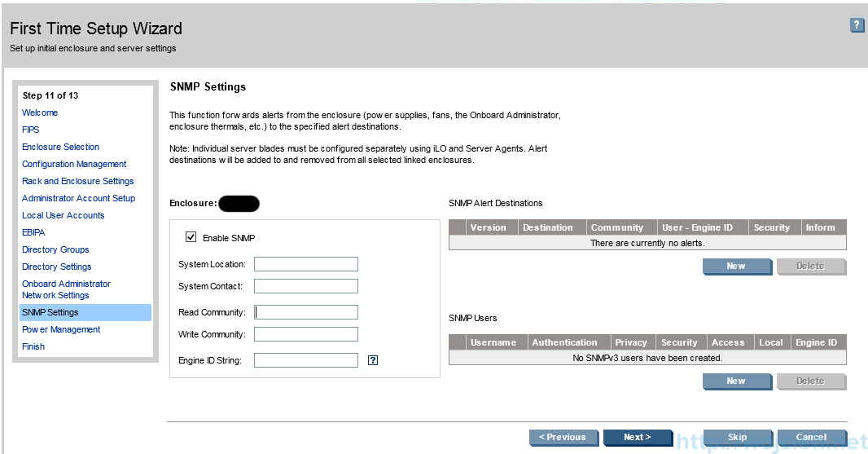This screenshot has width=868, height=454.
Task: Toggle the Enable SNMP checkbox
Action: click(x=191, y=237)
